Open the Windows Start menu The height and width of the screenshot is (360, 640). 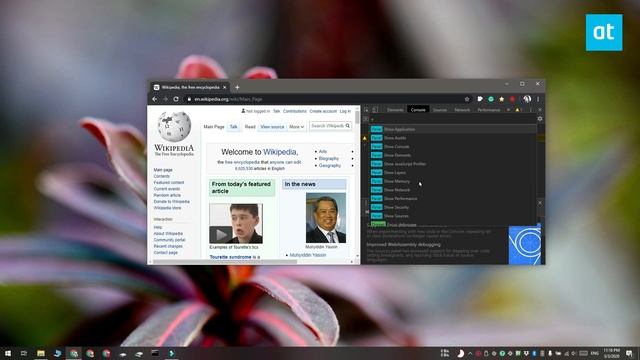pyautogui.click(x=8, y=353)
